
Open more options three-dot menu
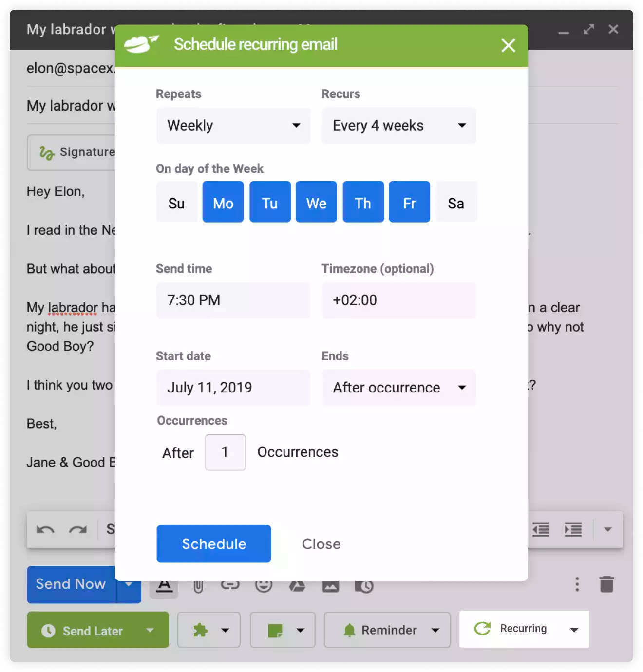click(577, 584)
